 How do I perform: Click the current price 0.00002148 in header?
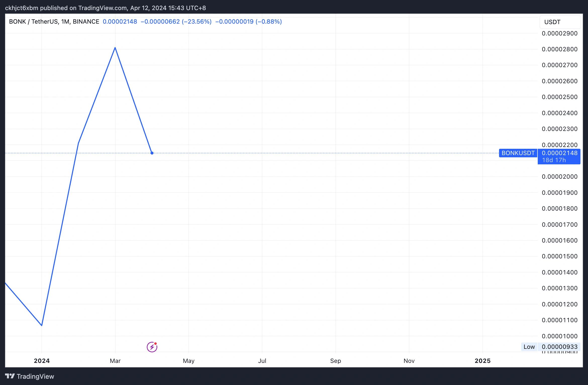pyautogui.click(x=120, y=22)
